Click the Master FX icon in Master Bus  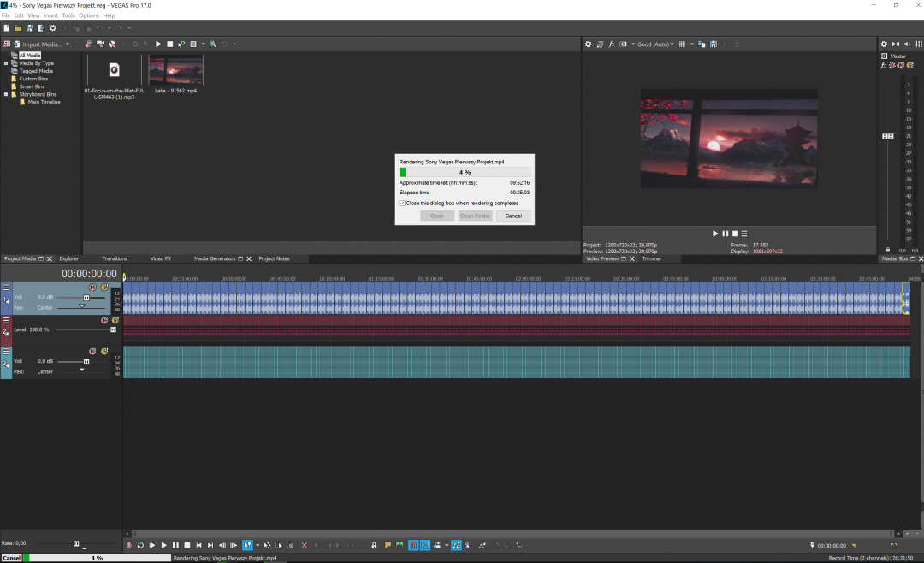pos(884,65)
